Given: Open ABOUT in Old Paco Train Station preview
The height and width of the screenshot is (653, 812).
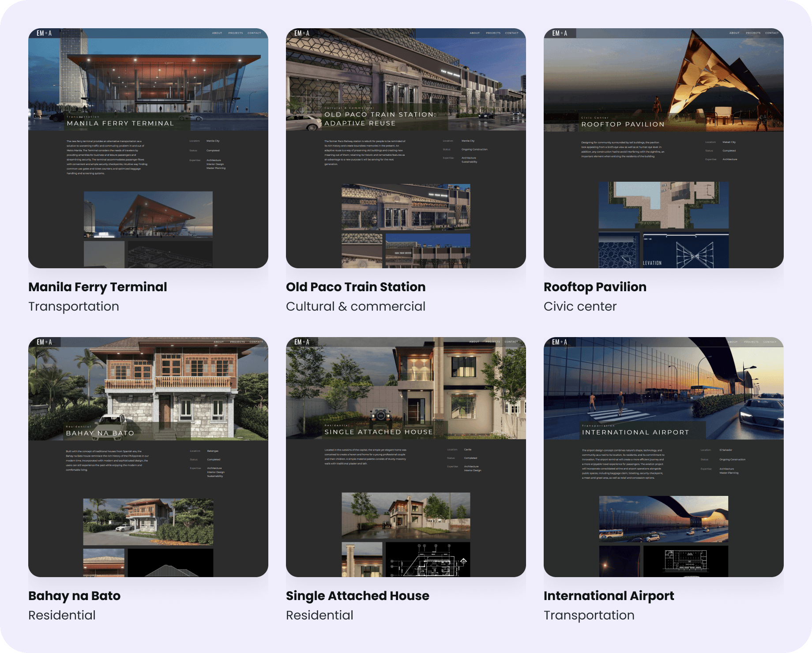Looking at the screenshot, I should point(475,33).
